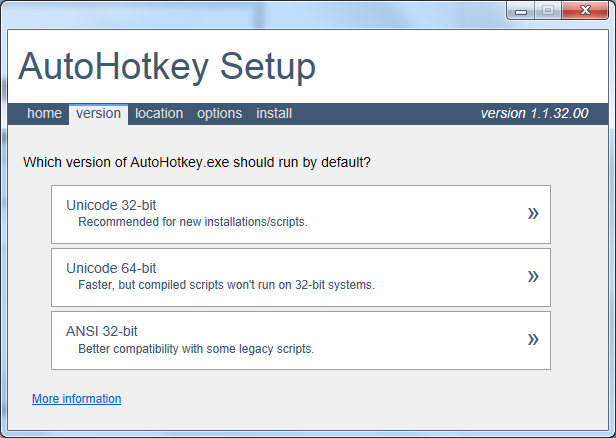Click the chevron arrow beside Unicode 32-bit

point(533,214)
